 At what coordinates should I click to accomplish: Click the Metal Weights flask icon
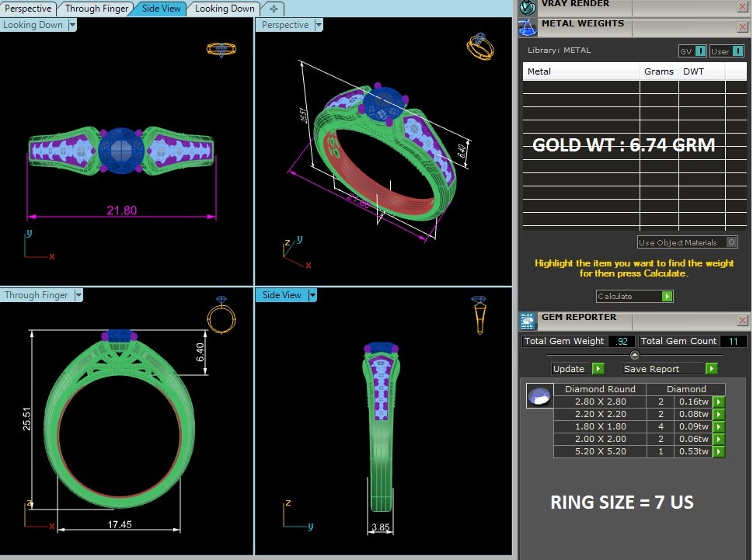(x=528, y=27)
